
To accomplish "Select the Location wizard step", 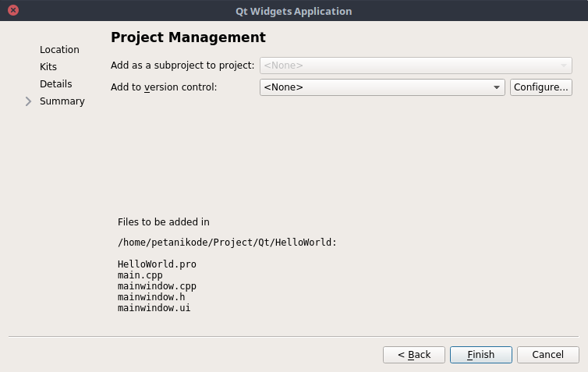I will [59, 50].
